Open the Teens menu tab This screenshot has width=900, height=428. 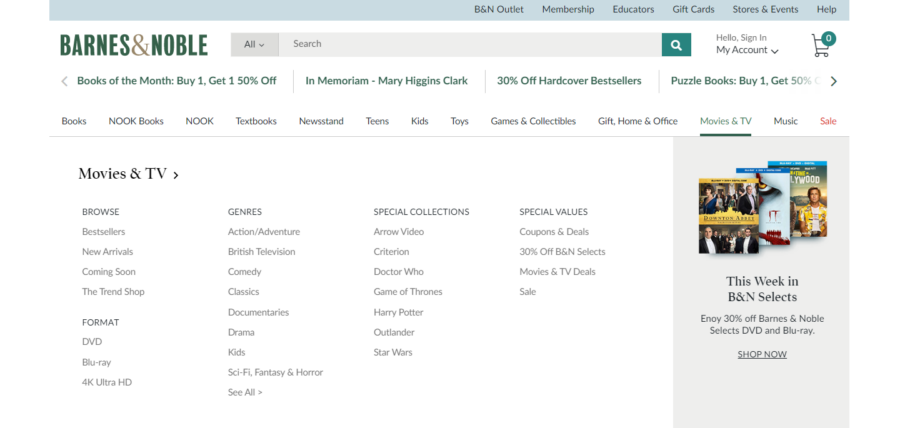click(x=377, y=121)
